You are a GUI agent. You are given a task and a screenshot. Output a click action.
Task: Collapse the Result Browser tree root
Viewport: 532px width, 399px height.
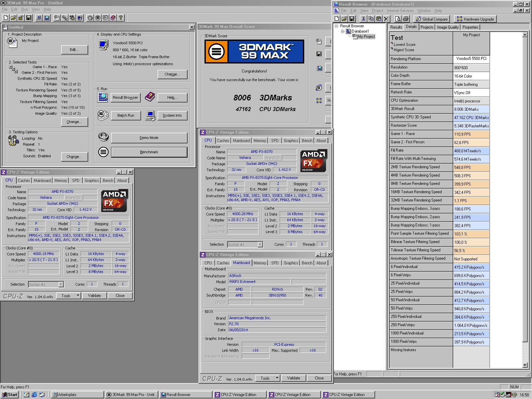[x=336, y=26]
